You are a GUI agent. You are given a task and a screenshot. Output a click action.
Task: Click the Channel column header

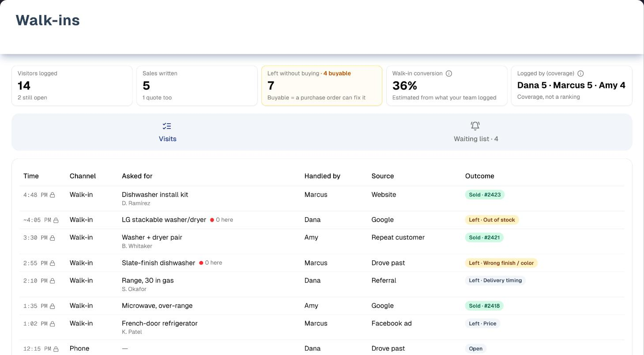[83, 176]
